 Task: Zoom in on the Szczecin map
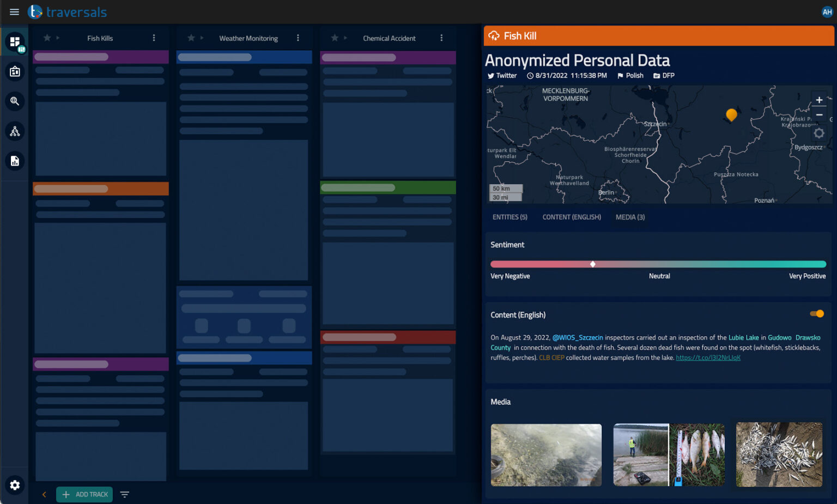819,100
